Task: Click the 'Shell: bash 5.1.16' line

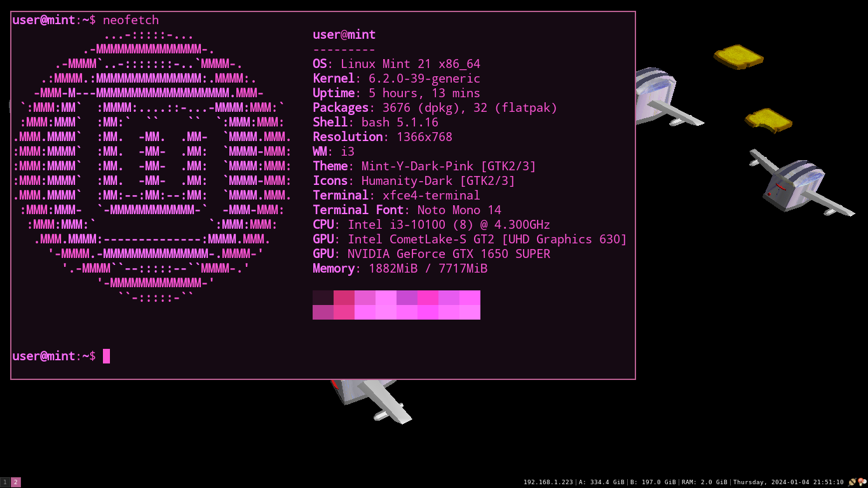Action: (x=376, y=122)
